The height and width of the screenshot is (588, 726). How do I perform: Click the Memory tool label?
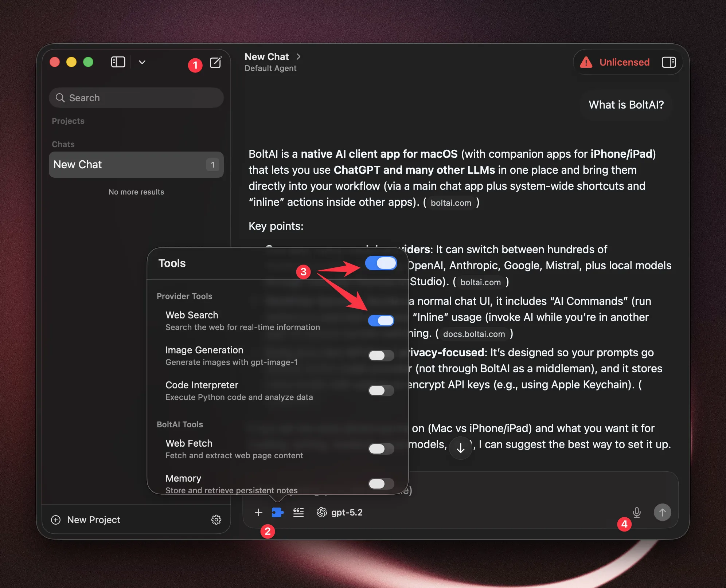(x=183, y=478)
